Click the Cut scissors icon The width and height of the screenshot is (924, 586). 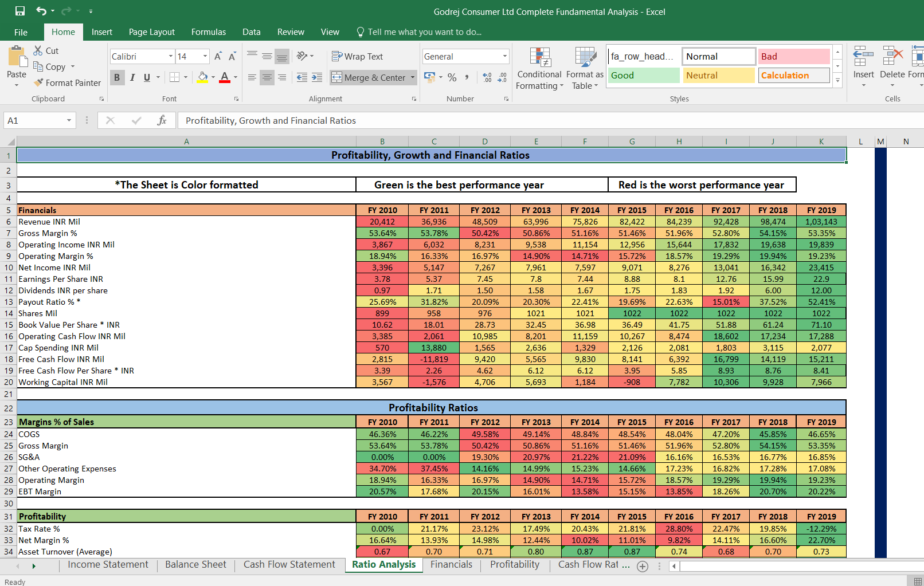pyautogui.click(x=38, y=50)
